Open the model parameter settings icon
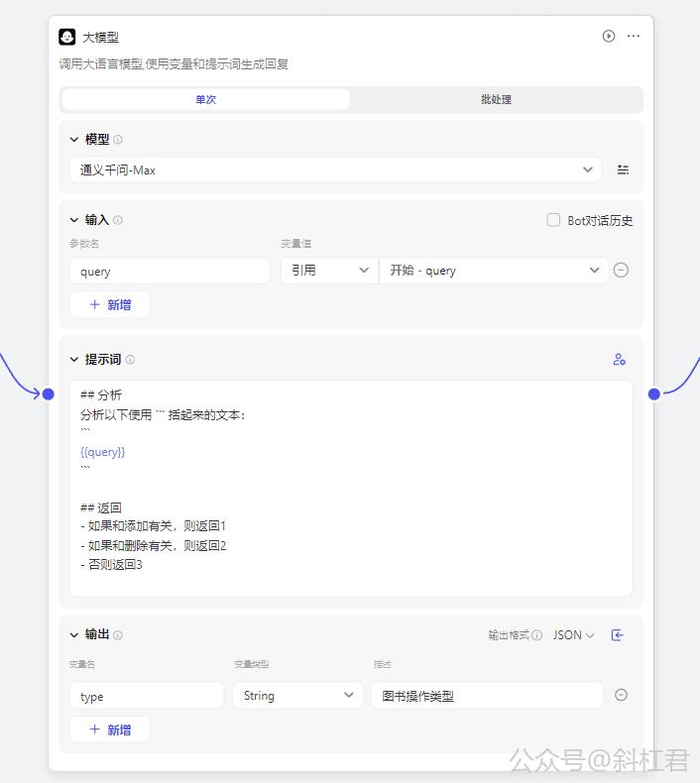700x783 pixels. pyautogui.click(x=623, y=169)
